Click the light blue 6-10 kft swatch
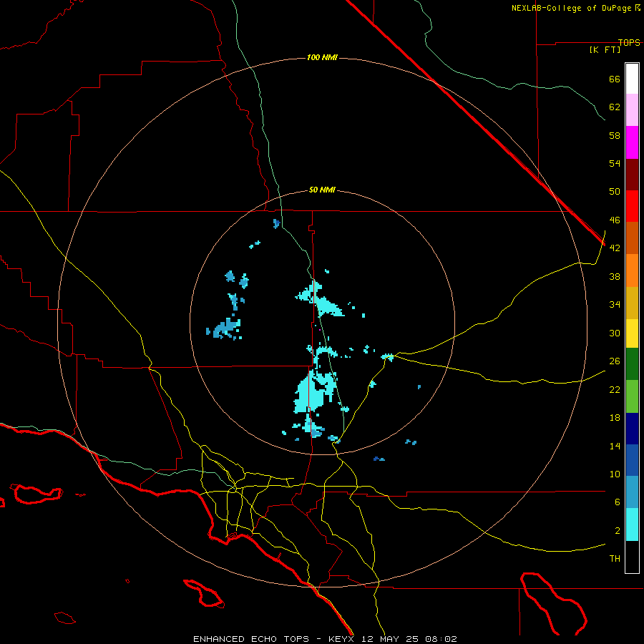The height and width of the screenshot is (644, 644). point(632,492)
